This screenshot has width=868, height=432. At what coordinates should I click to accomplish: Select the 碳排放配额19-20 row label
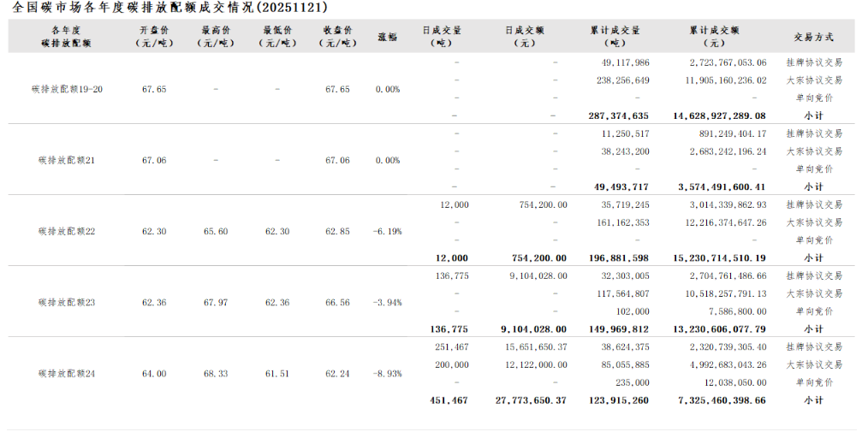click(67, 89)
